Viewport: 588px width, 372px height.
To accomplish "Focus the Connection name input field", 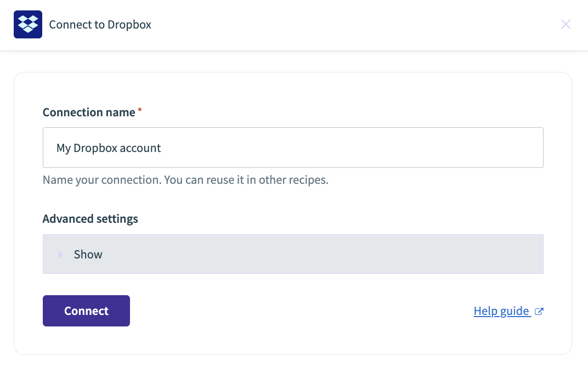I will [293, 148].
